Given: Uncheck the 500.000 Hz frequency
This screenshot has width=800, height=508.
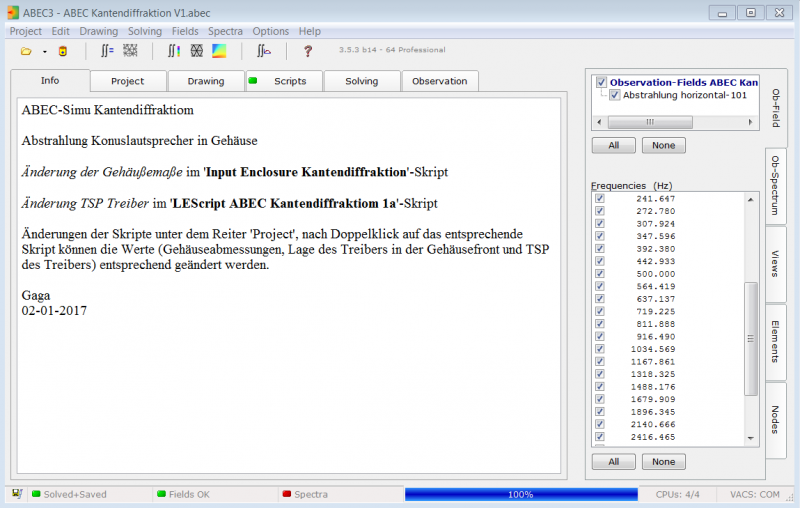Looking at the screenshot, I should tap(599, 273).
